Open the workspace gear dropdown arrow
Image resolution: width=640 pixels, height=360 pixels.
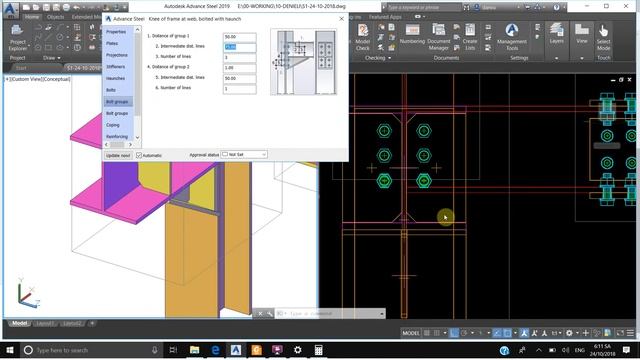coord(577,333)
